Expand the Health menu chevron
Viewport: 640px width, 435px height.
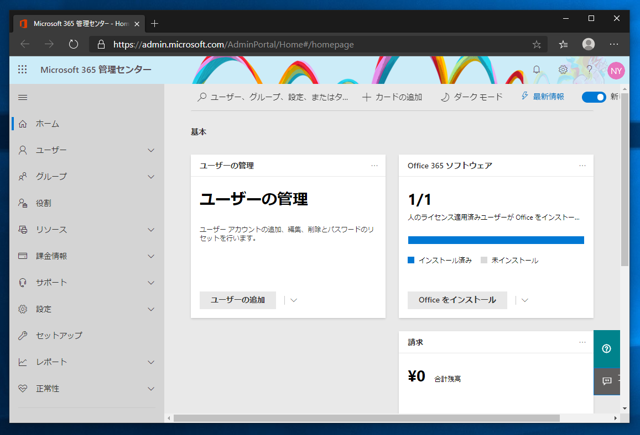[x=151, y=388]
